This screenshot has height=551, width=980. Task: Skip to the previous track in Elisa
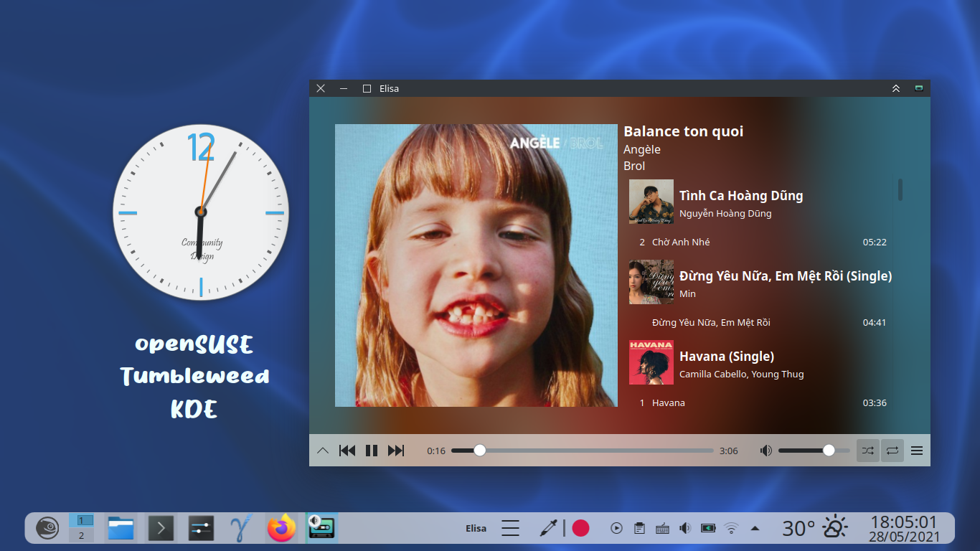point(347,451)
